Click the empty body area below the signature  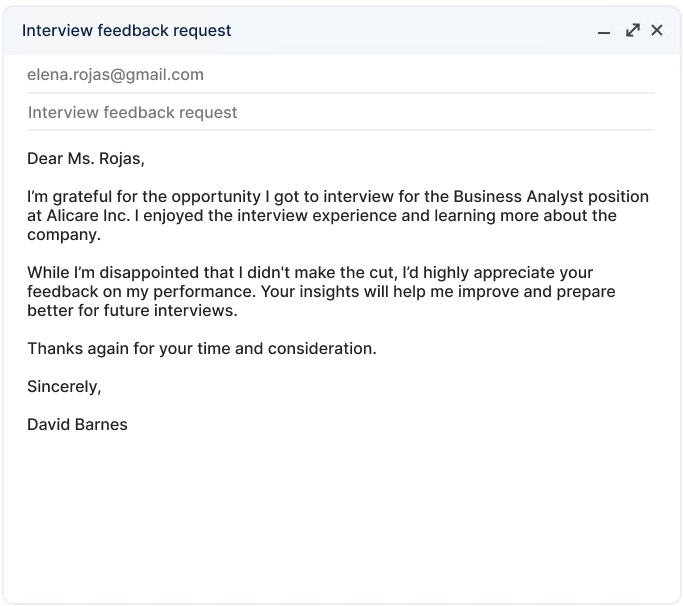[340, 510]
